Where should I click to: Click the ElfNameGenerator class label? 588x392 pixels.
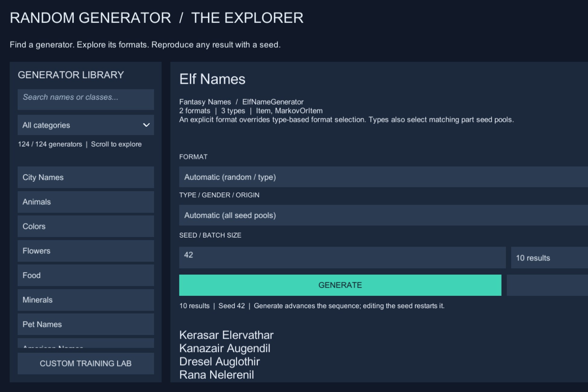(x=273, y=102)
